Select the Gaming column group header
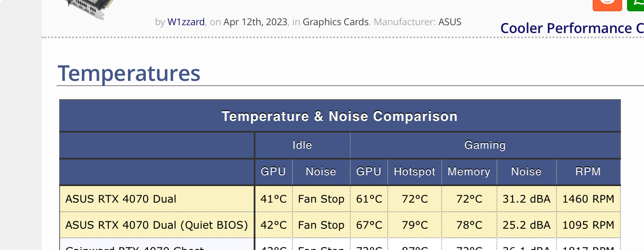 pos(485,145)
